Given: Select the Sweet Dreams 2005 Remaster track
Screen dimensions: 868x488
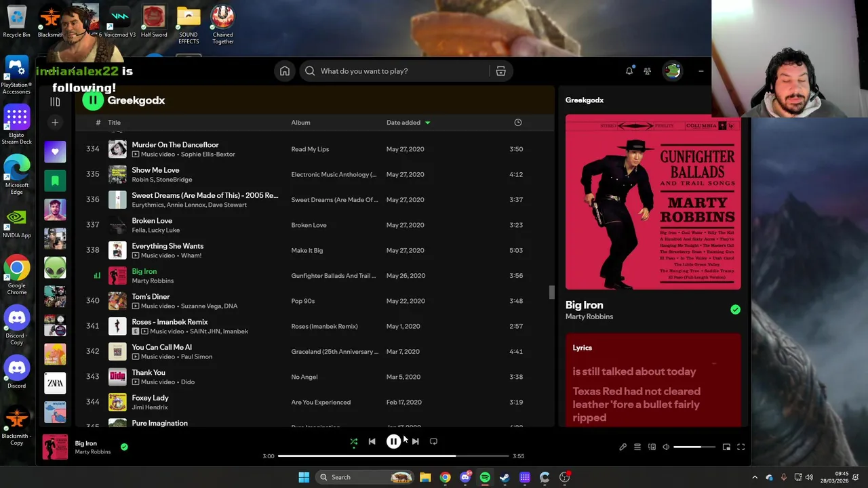Looking at the screenshot, I should point(205,195).
